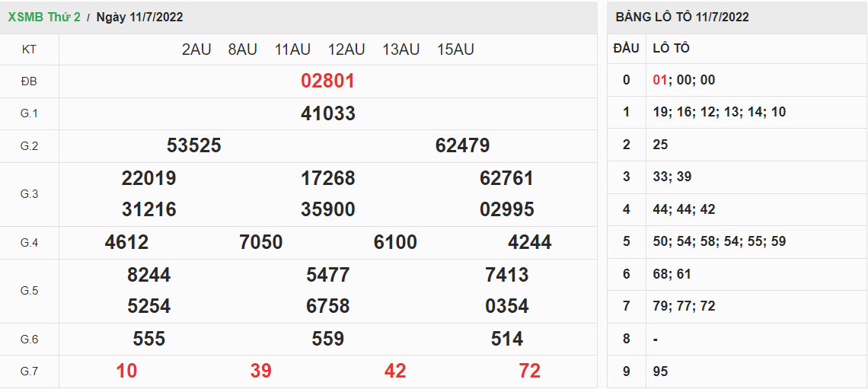Select G.3 number 17268

point(327,178)
